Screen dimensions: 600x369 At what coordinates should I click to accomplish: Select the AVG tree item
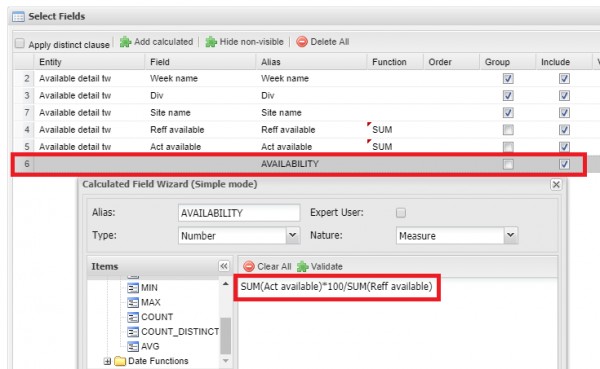[150, 346]
